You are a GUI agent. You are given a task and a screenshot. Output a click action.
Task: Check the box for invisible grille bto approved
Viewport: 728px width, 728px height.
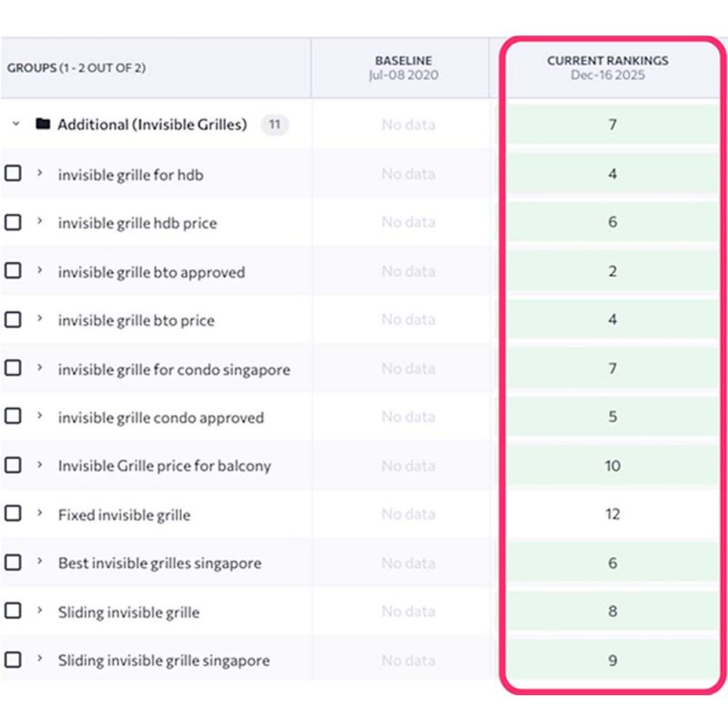[x=13, y=270]
